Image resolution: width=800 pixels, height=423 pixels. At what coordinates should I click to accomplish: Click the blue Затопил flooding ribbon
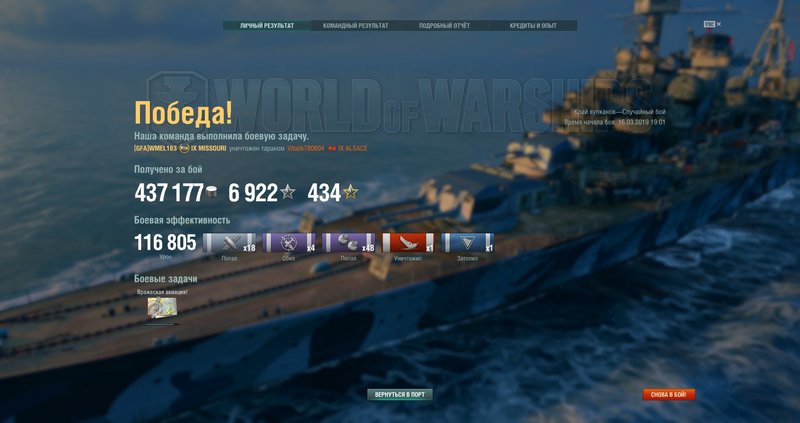pyautogui.click(x=467, y=243)
